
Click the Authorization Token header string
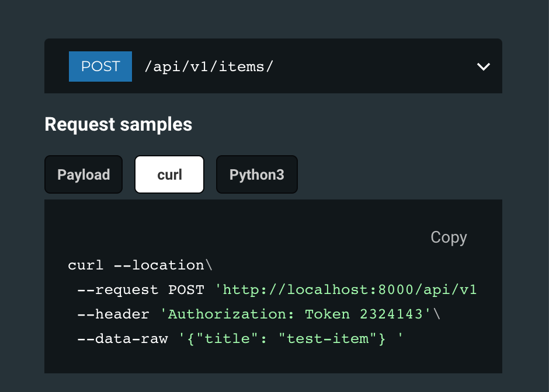point(296,314)
